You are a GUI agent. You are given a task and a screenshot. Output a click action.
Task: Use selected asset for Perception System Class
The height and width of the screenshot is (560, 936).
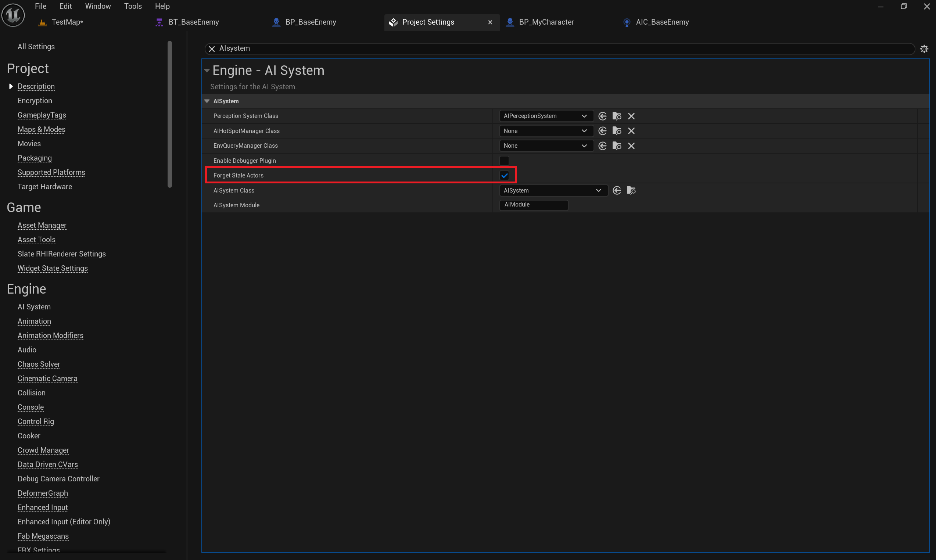(602, 116)
